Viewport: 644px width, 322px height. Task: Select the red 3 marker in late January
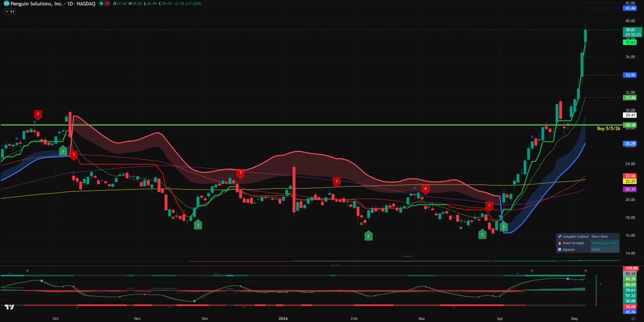[336, 181]
